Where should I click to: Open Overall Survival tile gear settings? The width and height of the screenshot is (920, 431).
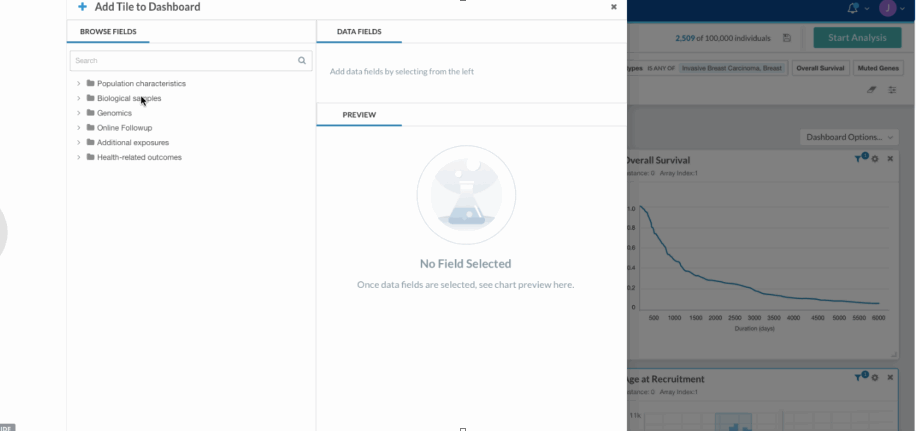pos(875,159)
